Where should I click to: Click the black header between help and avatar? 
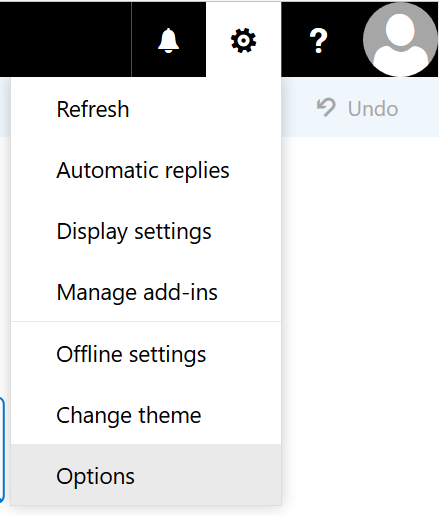pos(359,39)
